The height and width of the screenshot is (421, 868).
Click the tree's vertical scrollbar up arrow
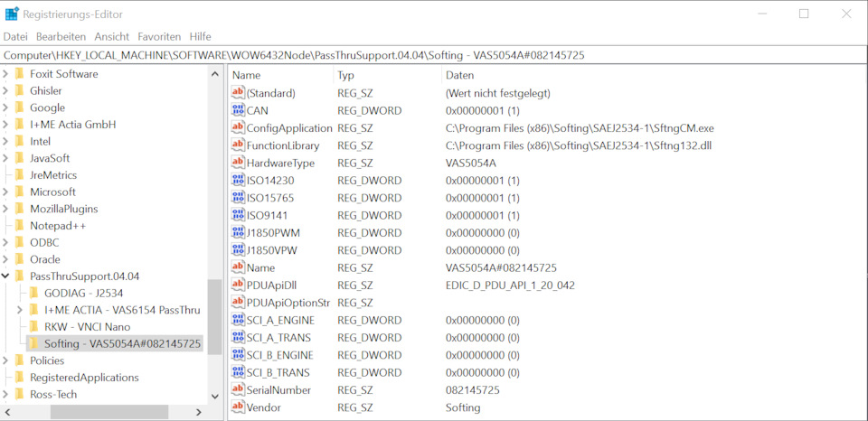pos(215,74)
